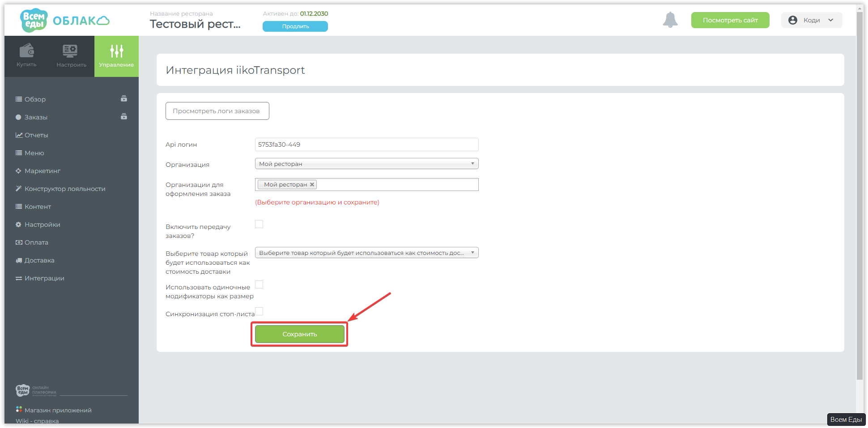Click the green Сохранить button
The width and height of the screenshot is (868, 428).
300,334
